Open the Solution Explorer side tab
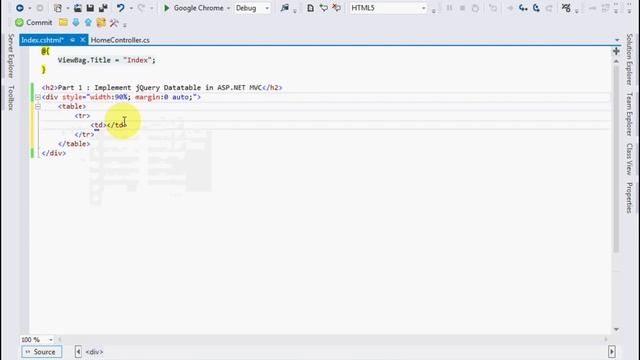Screen dimensions: 640x360 [629, 60]
